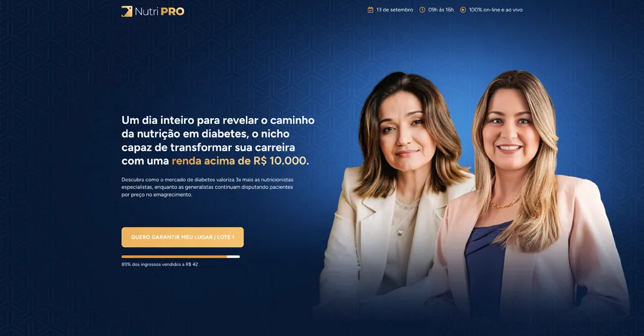The height and width of the screenshot is (336, 644).
Task: Click the play icon beside 100% on-line
Action: (463, 10)
